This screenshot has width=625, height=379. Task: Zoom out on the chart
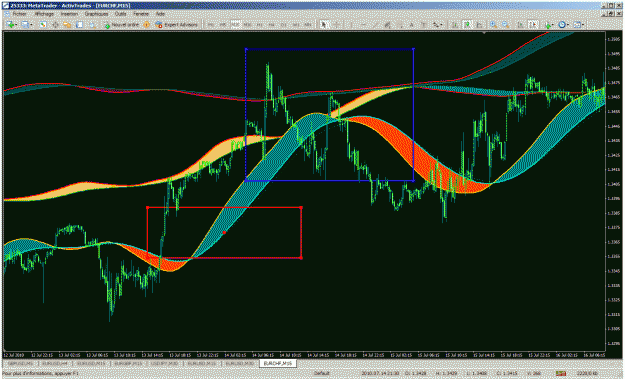505,25
